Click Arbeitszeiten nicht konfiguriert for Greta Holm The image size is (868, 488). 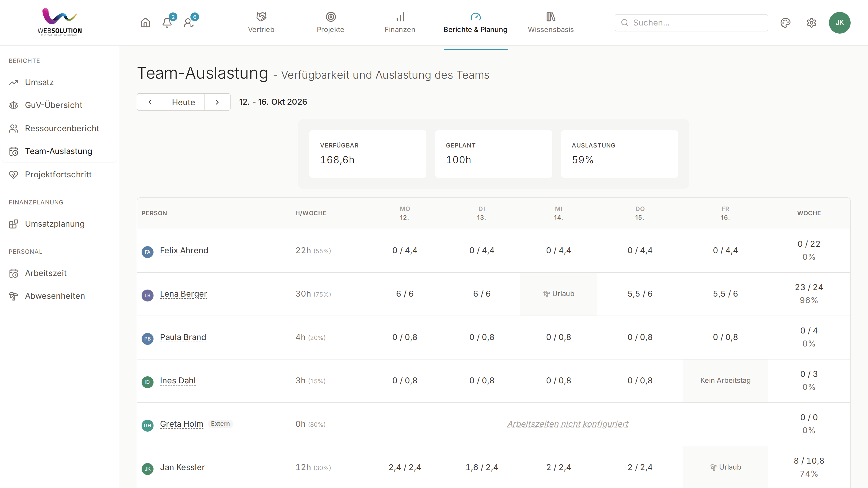[568, 424]
